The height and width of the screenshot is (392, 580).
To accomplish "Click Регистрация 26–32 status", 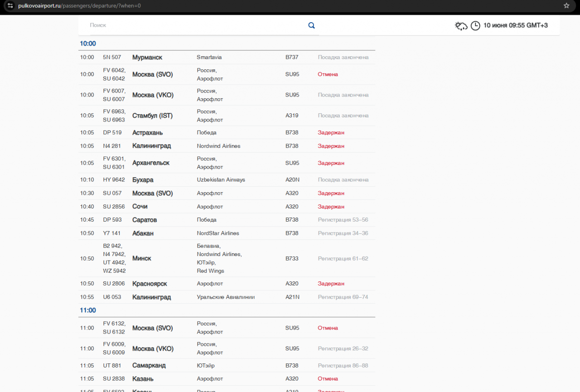I will tap(343, 349).
